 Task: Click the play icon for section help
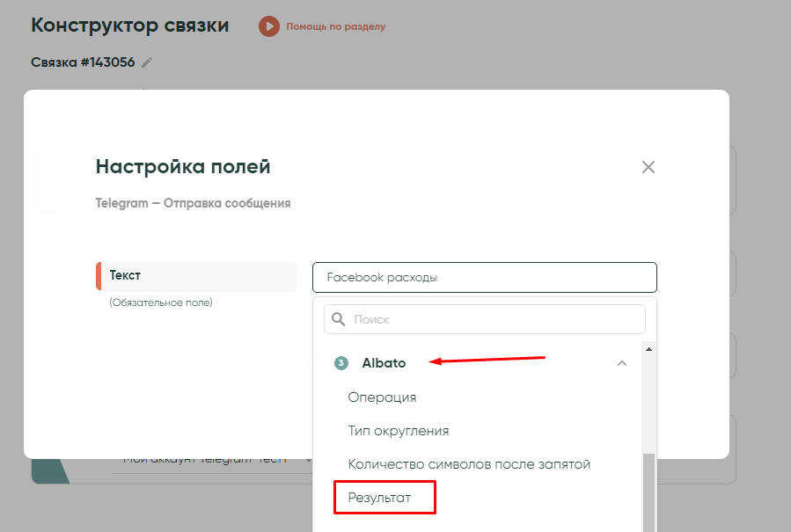tap(268, 26)
